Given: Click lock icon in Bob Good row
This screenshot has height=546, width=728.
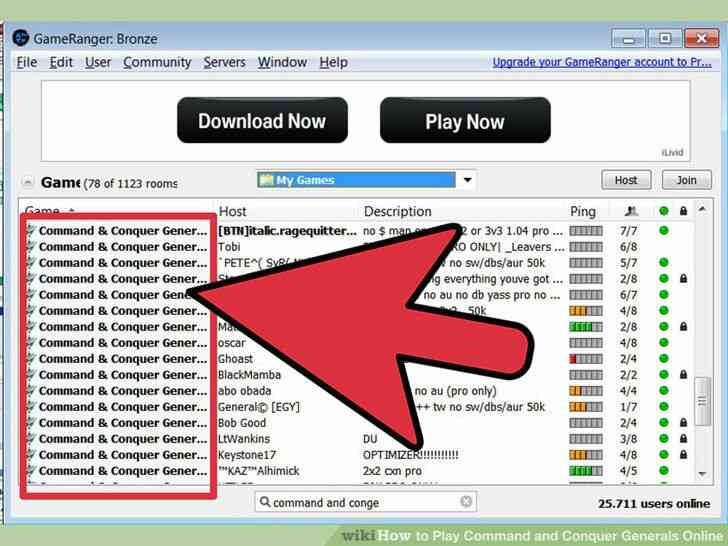Looking at the screenshot, I should coord(683,423).
